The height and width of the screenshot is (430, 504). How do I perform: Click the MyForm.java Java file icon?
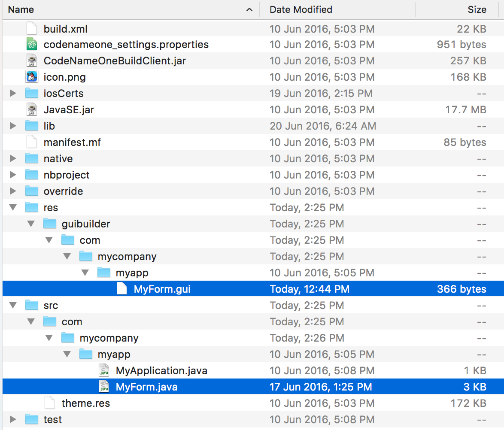(x=104, y=387)
